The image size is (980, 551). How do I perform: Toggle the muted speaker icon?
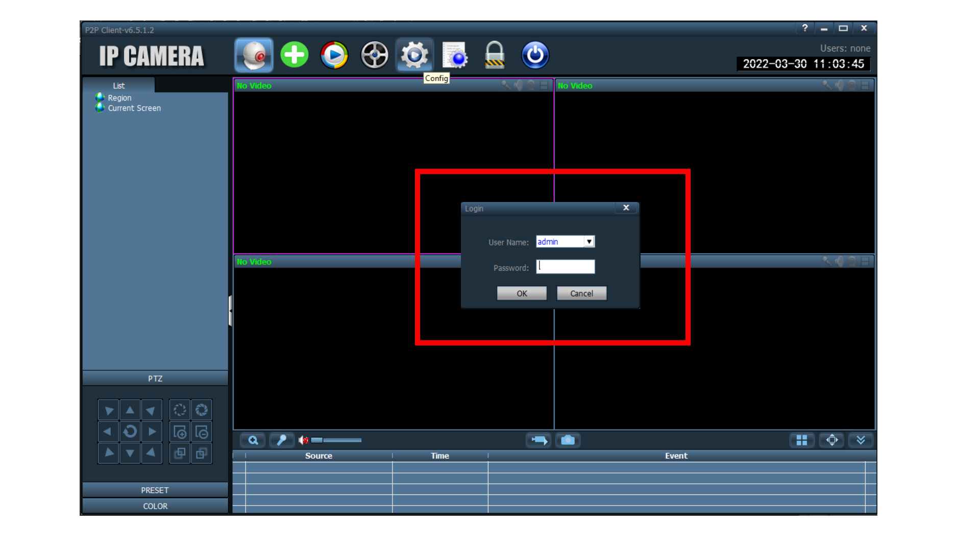point(303,440)
